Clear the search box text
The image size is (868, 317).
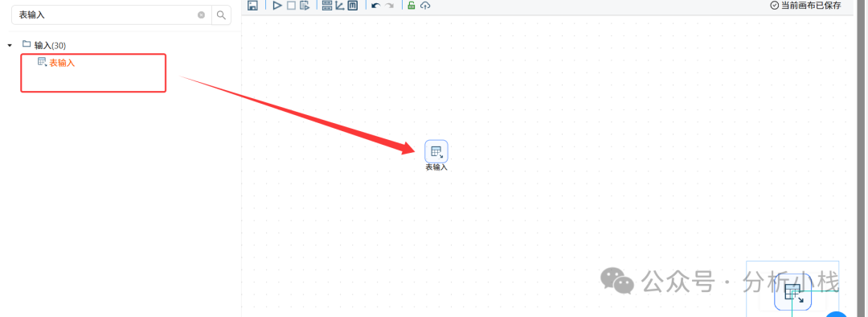202,15
